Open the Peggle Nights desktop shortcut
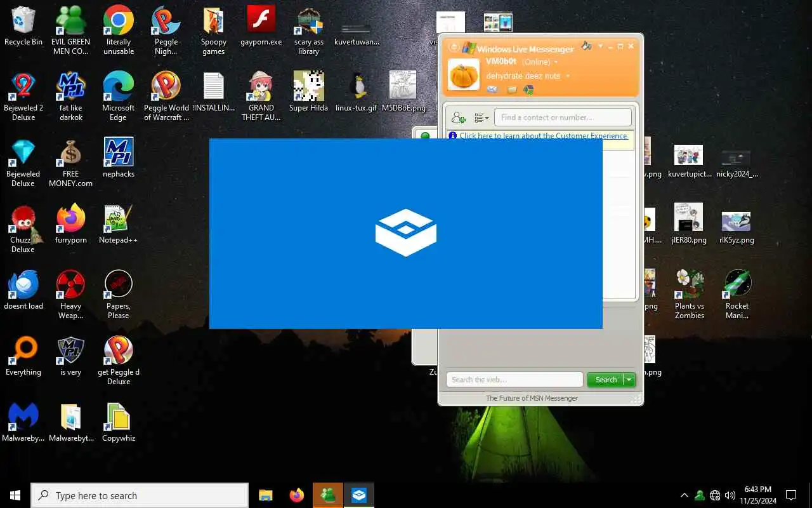The height and width of the screenshot is (508, 812). coord(166,30)
